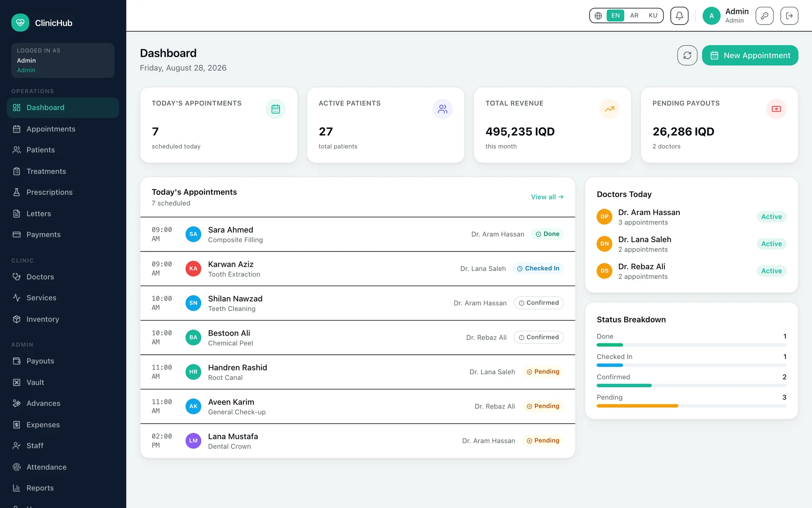Click the Confirmed progress bar in Status Breakdown
This screenshot has width=812, height=508.
(691, 386)
